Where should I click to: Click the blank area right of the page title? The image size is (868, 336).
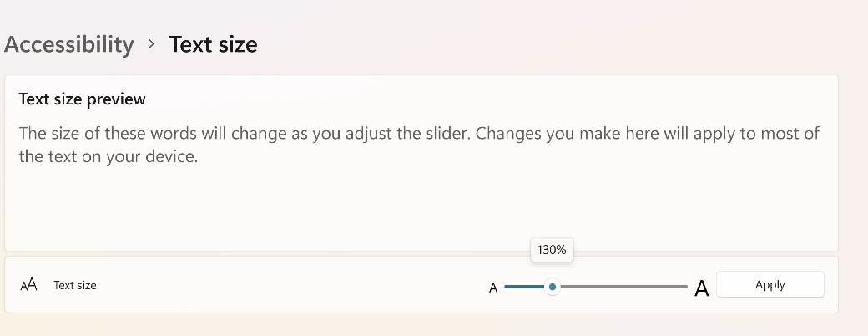pyautogui.click(x=542, y=44)
